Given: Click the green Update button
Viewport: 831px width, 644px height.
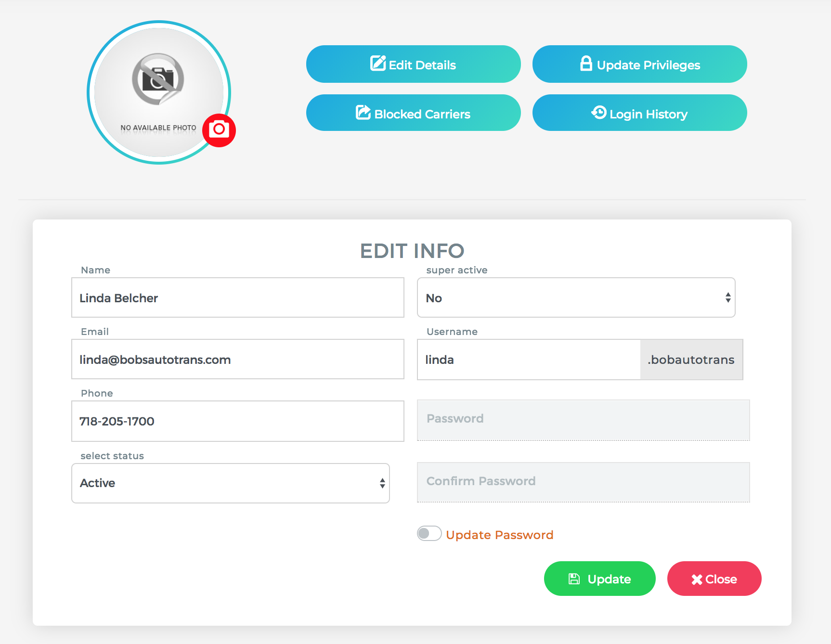Looking at the screenshot, I should pyautogui.click(x=599, y=579).
